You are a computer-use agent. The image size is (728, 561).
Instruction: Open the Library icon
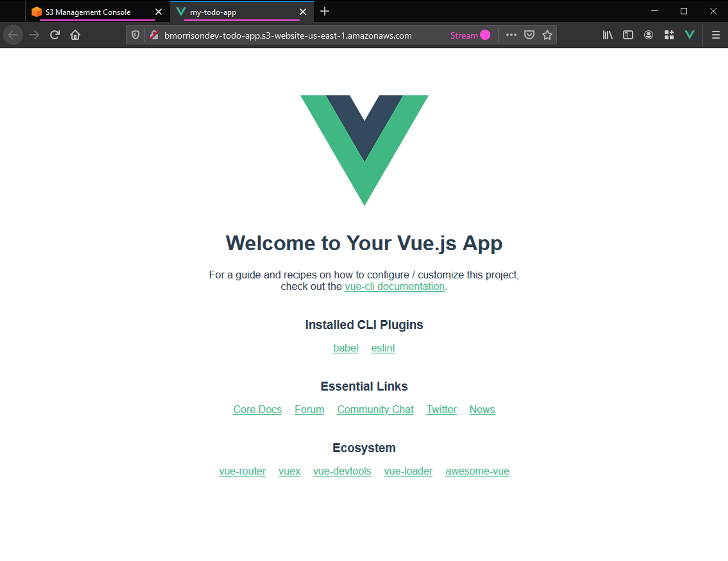[x=608, y=35]
